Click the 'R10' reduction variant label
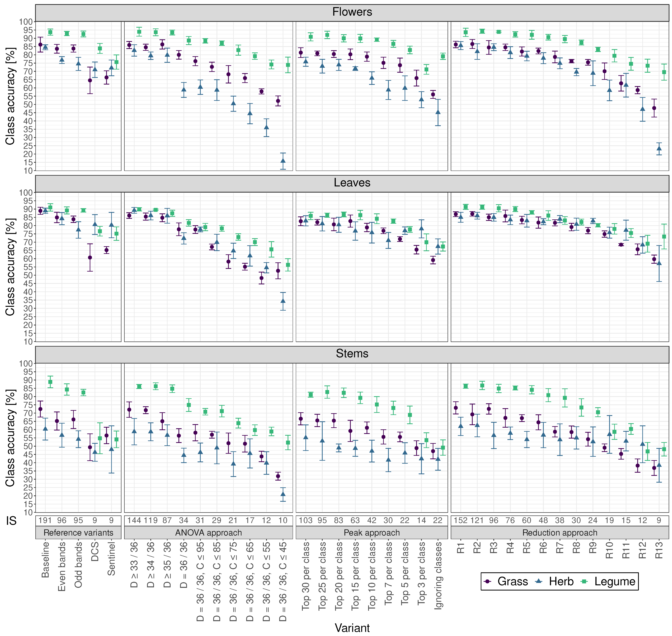 [609, 550]
